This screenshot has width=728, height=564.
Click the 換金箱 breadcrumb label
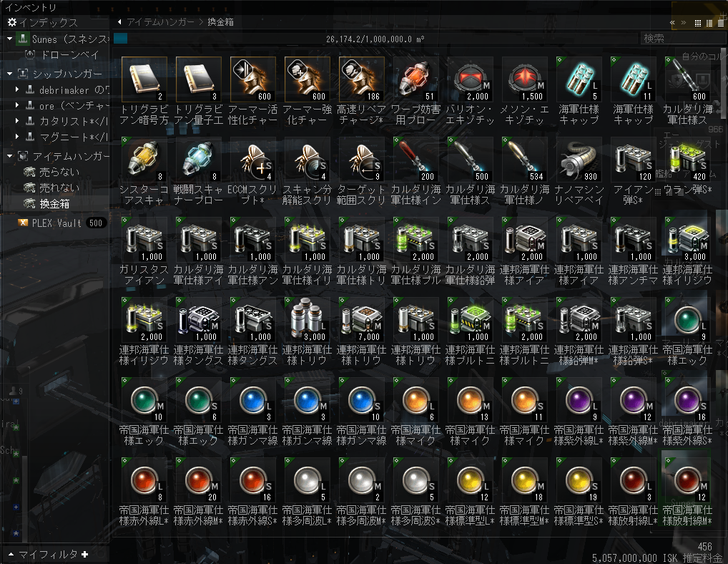point(220,22)
